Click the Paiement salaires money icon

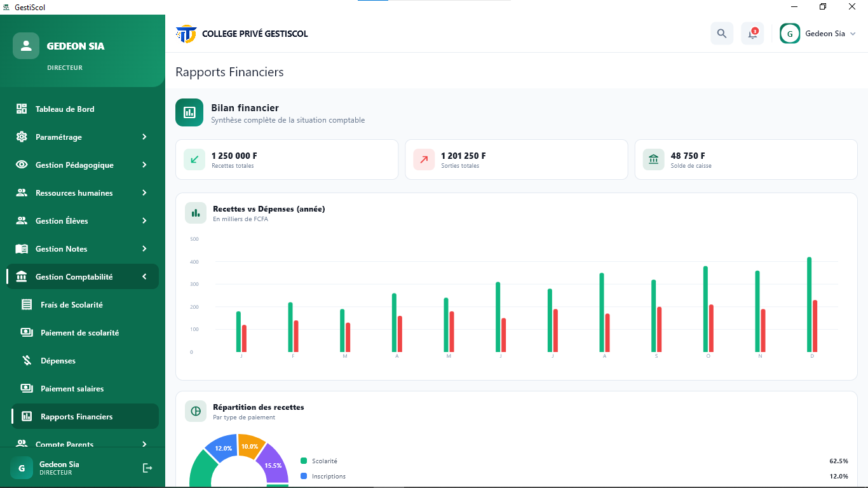pyautogui.click(x=27, y=388)
